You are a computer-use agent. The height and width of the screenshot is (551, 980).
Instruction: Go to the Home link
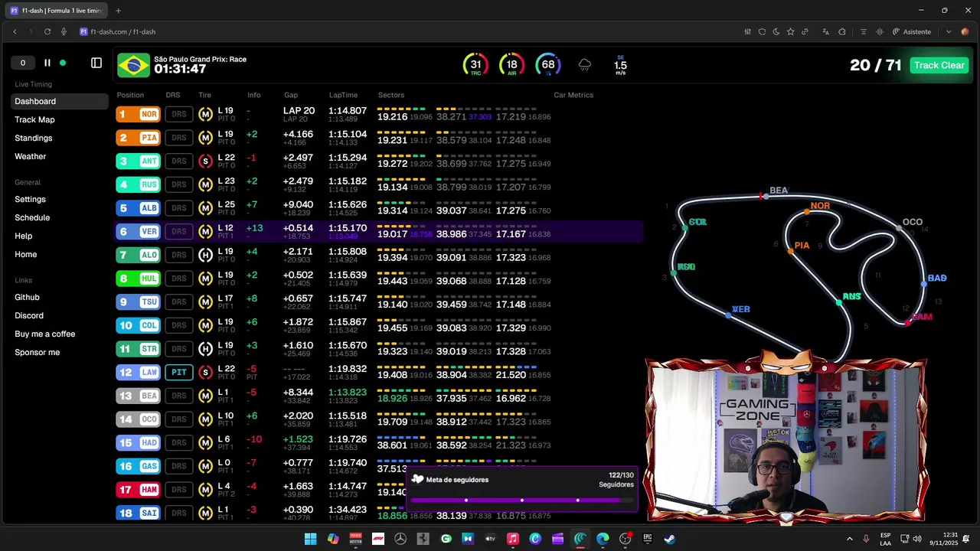(x=26, y=254)
